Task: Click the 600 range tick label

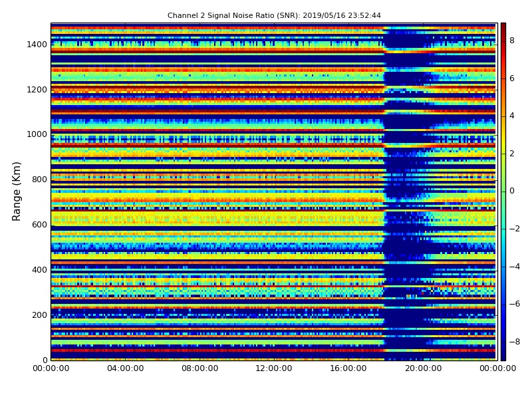Action: point(39,225)
